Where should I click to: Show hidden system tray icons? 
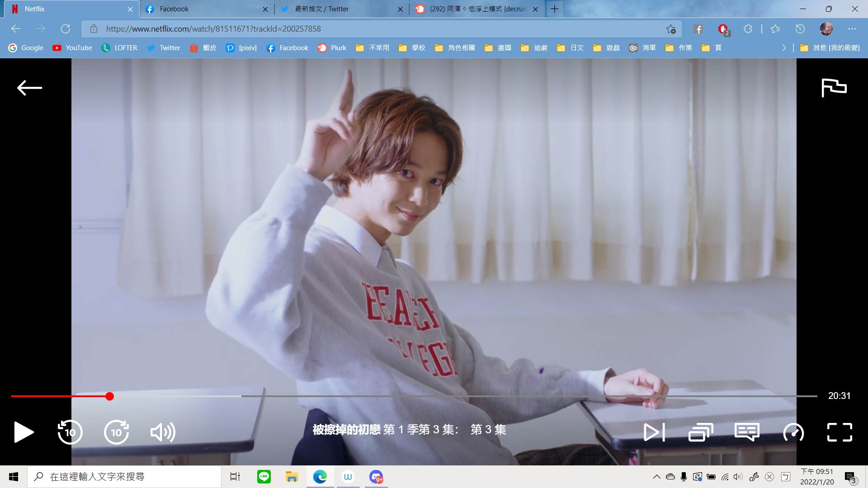coord(657,477)
